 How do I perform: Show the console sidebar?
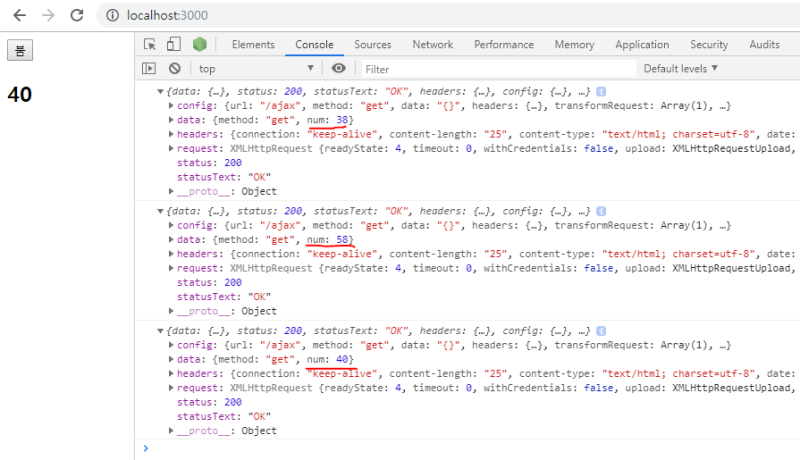click(x=149, y=68)
